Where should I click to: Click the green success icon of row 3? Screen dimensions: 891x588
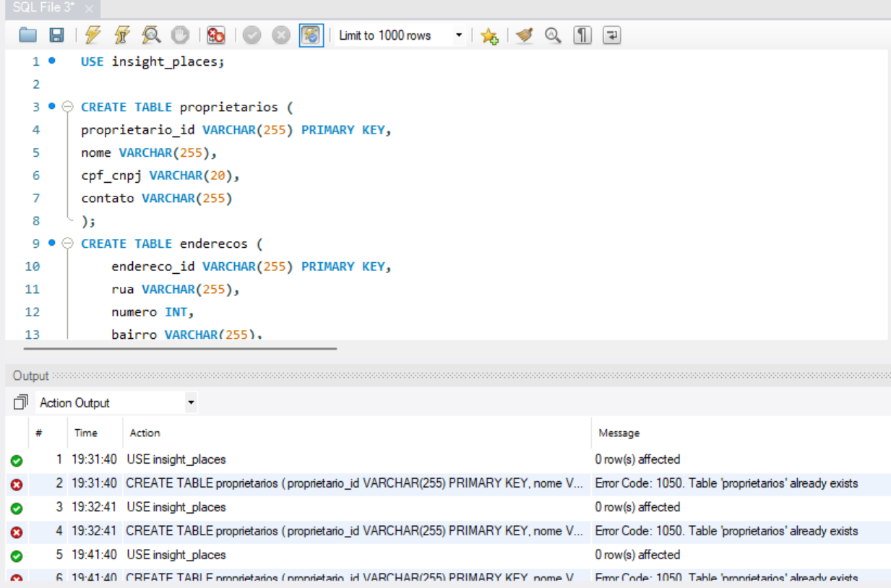(x=17, y=508)
